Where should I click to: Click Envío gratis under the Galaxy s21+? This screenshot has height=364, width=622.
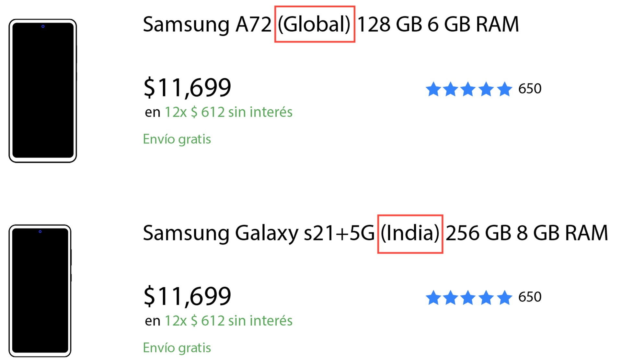pos(177,348)
